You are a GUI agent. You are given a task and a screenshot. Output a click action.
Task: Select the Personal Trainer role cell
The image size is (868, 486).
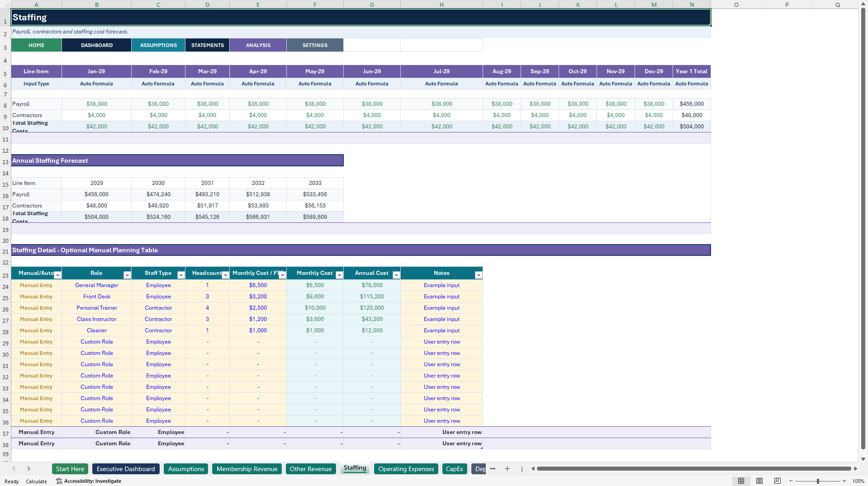pyautogui.click(x=97, y=308)
